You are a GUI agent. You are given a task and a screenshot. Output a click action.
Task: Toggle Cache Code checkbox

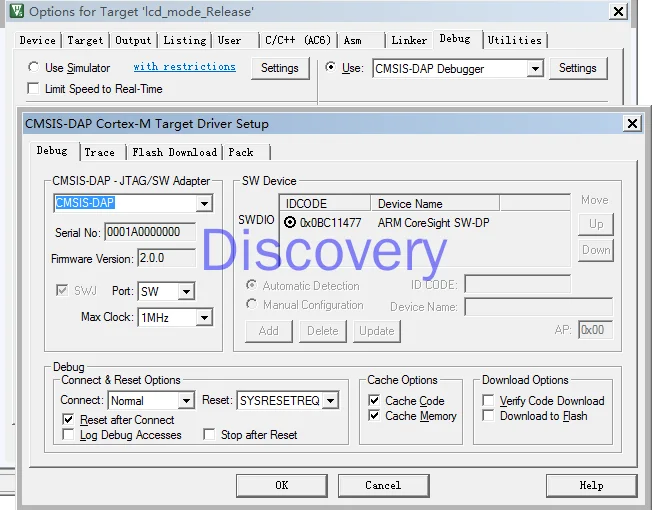tap(374, 400)
